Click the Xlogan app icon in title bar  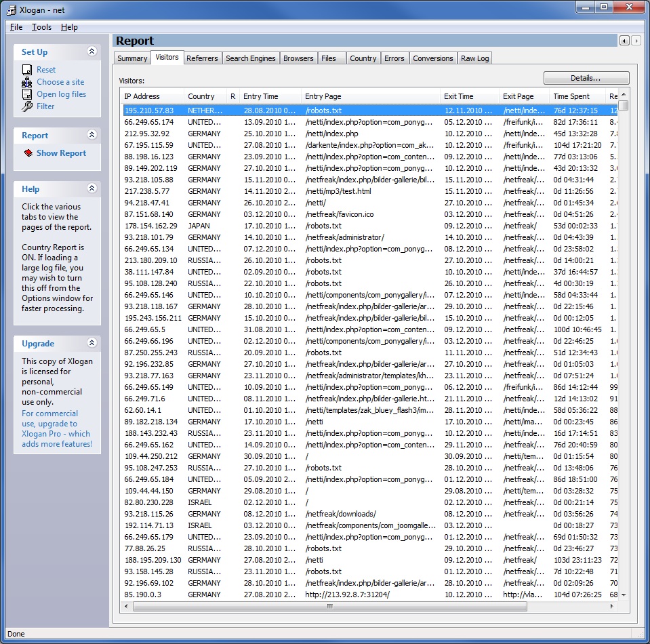(x=12, y=10)
